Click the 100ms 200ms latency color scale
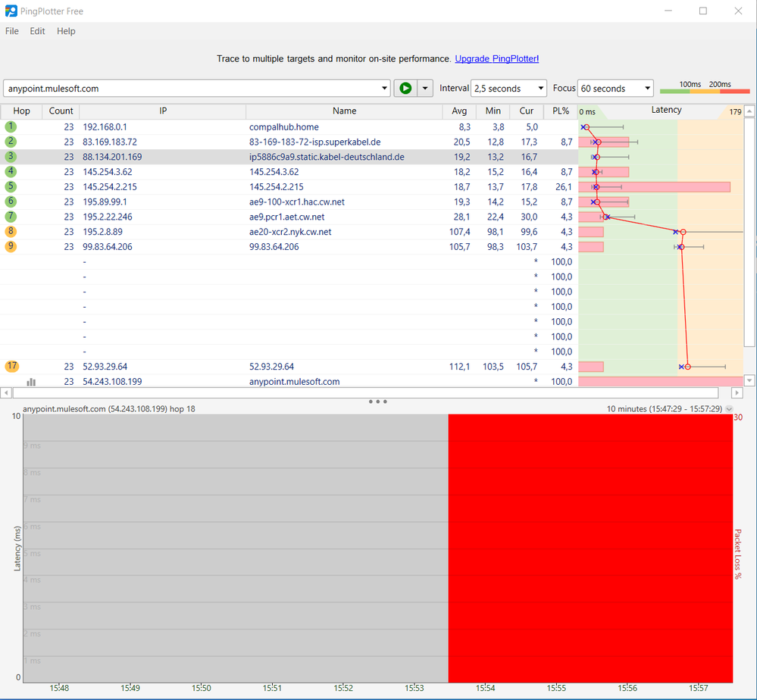The height and width of the screenshot is (700, 757). point(705,87)
